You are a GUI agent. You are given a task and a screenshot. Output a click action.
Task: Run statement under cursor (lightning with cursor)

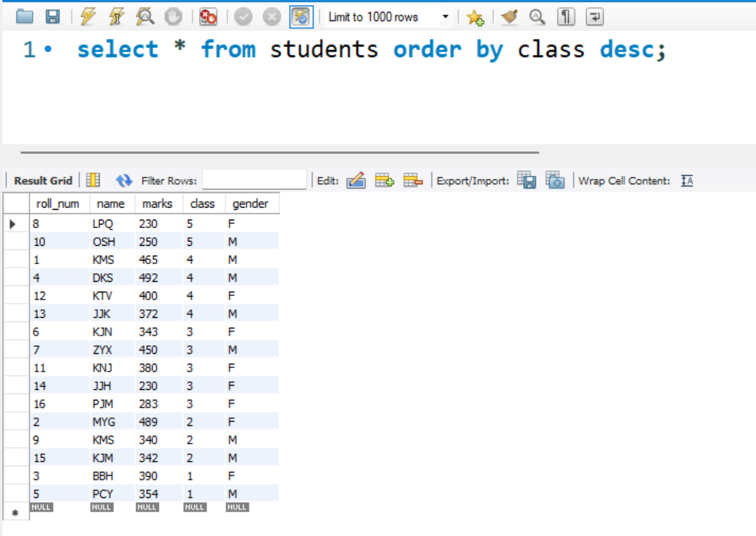116,17
